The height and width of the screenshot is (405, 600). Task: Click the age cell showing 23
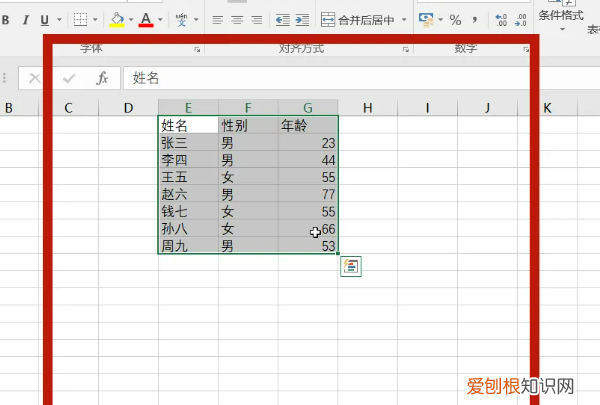tap(308, 142)
